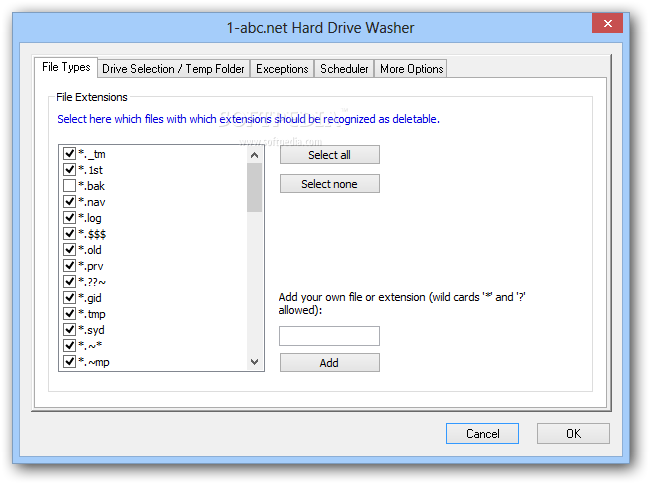
Task: Click the extension list scrollbar thumb
Action: click(255, 187)
